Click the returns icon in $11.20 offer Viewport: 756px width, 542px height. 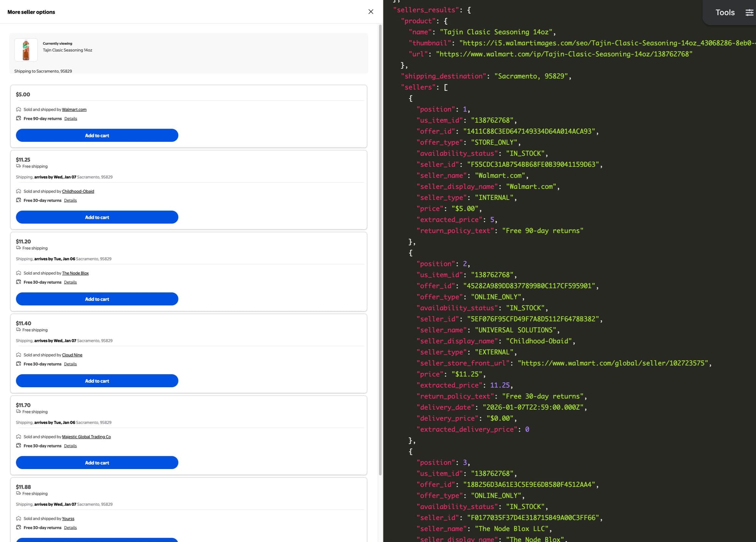pos(19,282)
